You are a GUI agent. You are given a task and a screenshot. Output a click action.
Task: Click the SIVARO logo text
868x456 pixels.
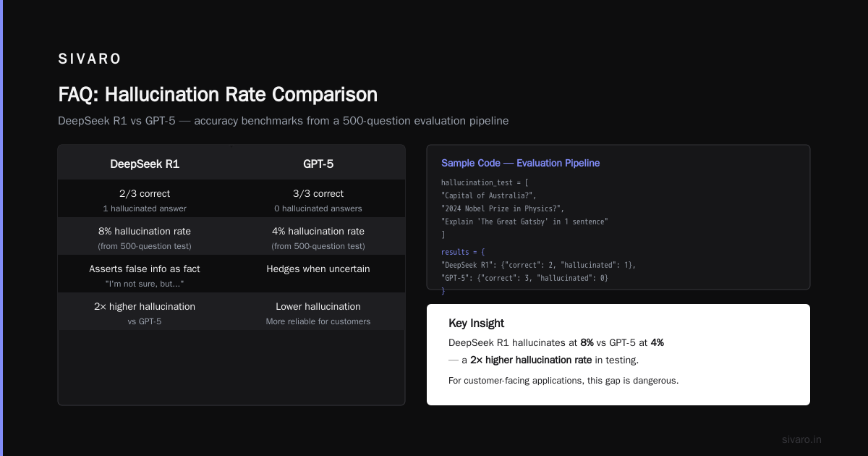click(x=90, y=59)
